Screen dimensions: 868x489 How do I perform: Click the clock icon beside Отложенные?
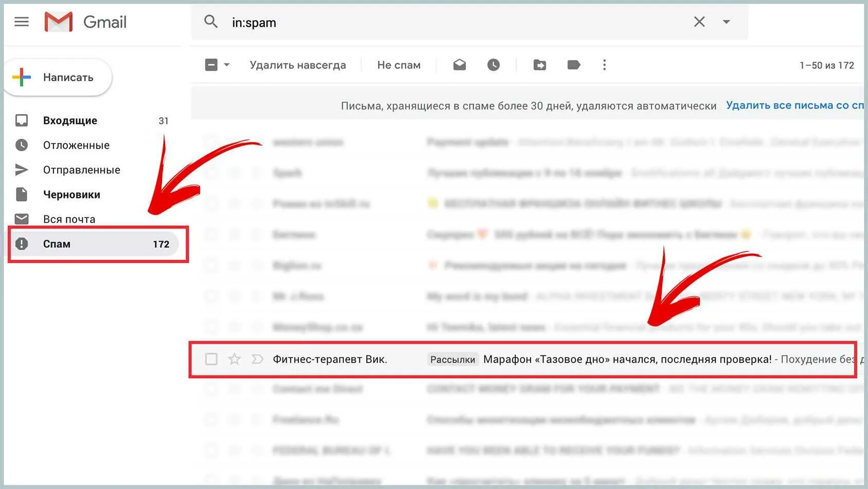tap(22, 145)
